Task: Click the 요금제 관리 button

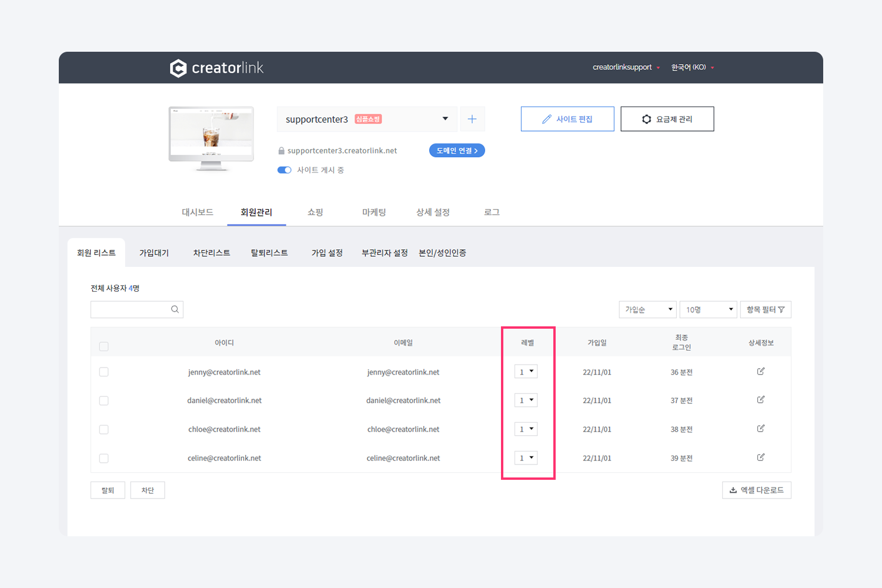Action: click(667, 119)
